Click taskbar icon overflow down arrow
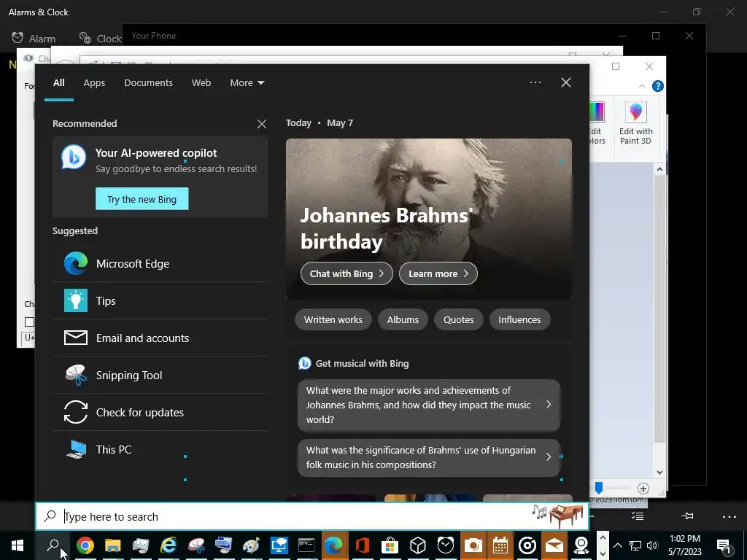747x560 pixels. click(603, 554)
